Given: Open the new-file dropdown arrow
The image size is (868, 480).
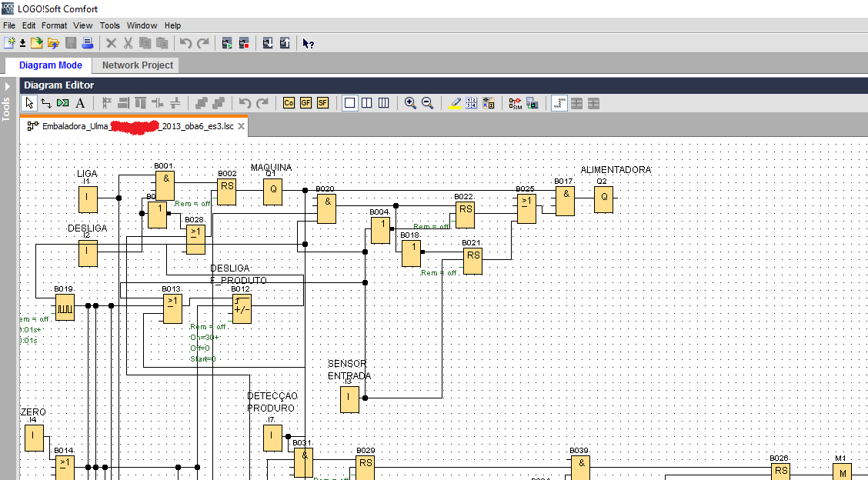Looking at the screenshot, I should point(22,43).
